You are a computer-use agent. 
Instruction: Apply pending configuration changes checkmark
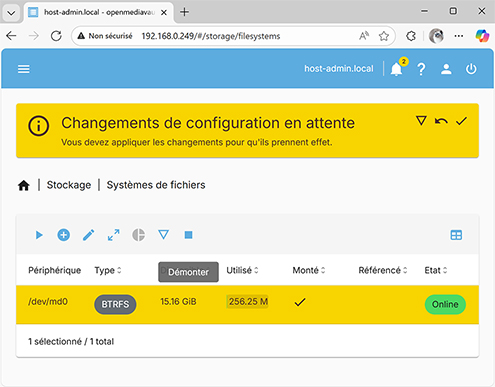point(461,121)
